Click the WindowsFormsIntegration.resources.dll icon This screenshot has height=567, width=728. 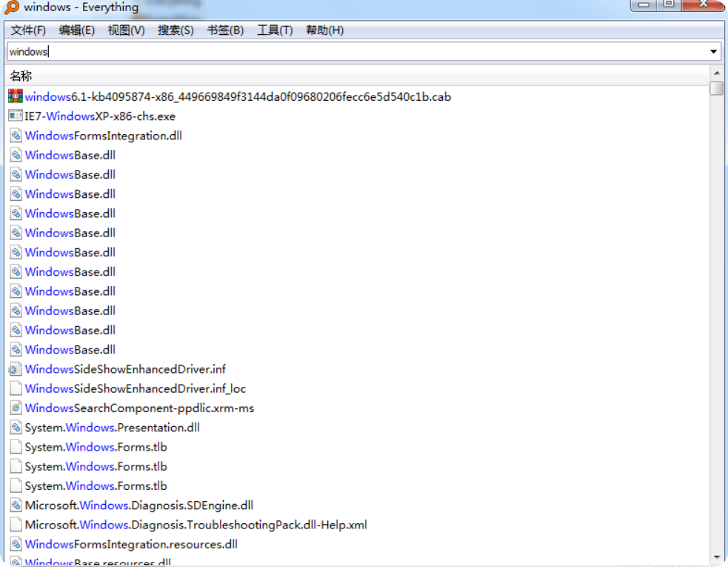coord(16,544)
